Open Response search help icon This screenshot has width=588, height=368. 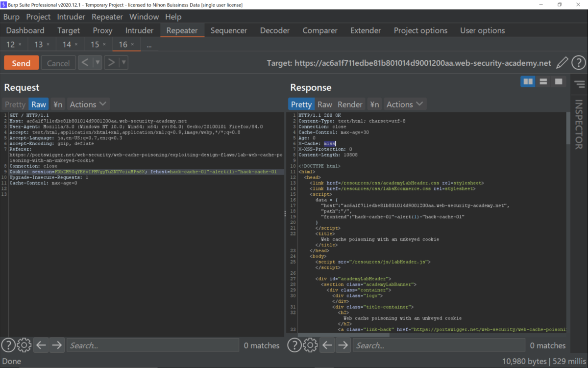[294, 345]
